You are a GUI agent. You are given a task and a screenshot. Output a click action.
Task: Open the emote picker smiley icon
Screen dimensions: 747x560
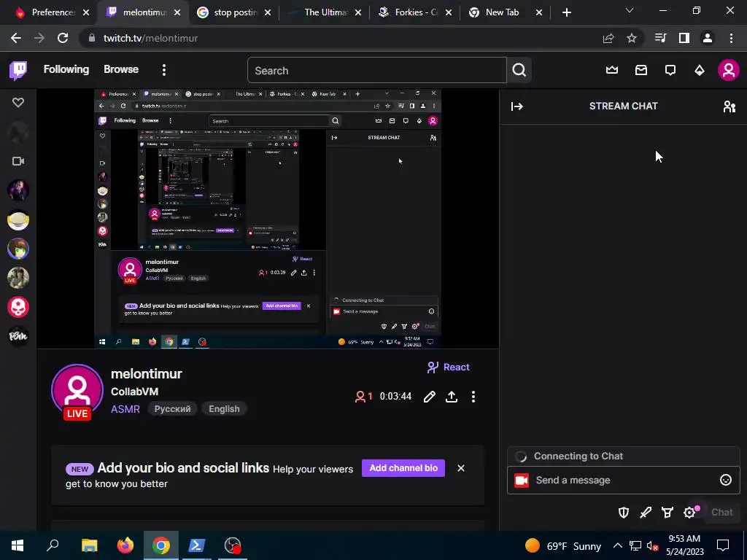pyautogui.click(x=726, y=480)
